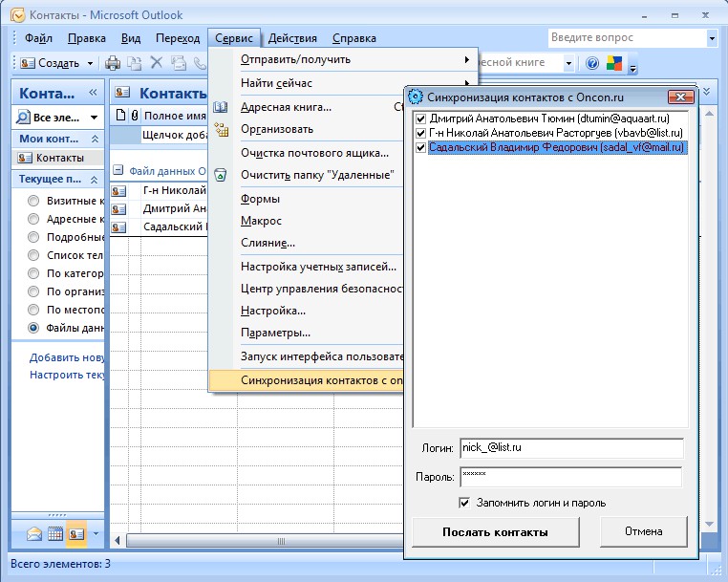This screenshot has width=728, height=582.
Task: Click the Empty Deleted Items recycle icon
Action: coord(220,175)
